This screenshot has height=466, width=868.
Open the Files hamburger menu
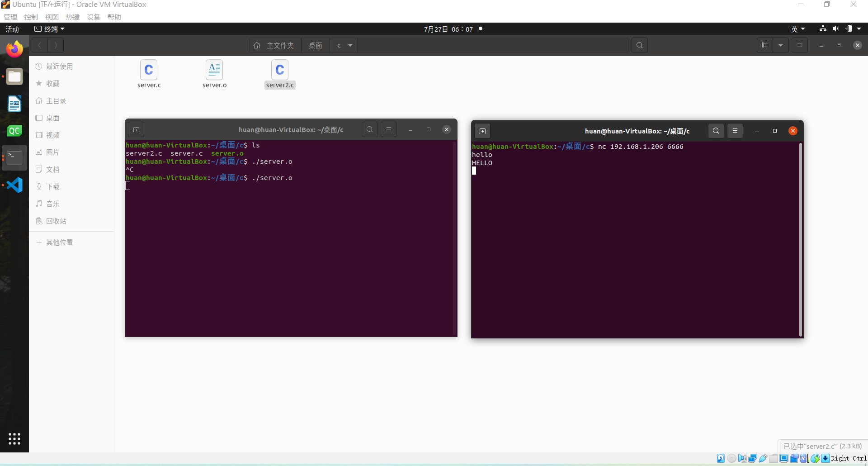pos(800,45)
